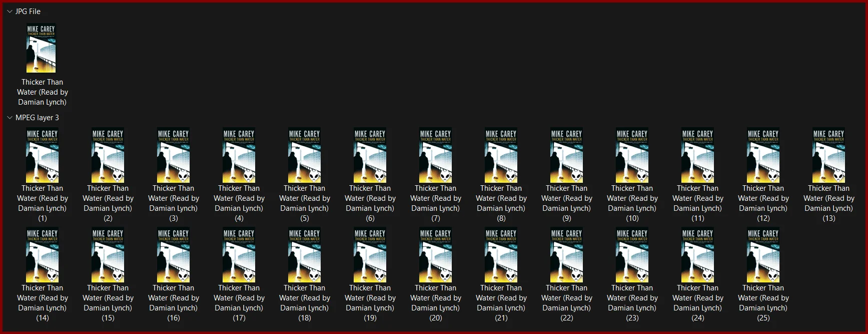The height and width of the screenshot is (334, 868).
Task: Select MP3 file cover numbered (6)
Action: [x=370, y=155]
